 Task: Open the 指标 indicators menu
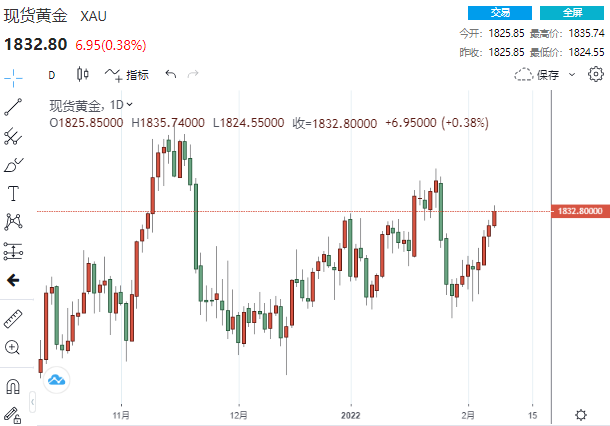[126, 74]
